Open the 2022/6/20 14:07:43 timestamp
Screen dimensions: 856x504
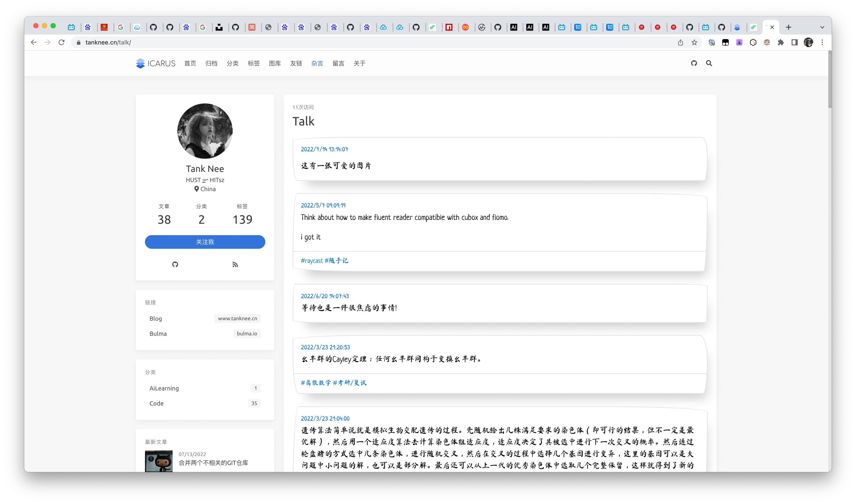(x=325, y=296)
